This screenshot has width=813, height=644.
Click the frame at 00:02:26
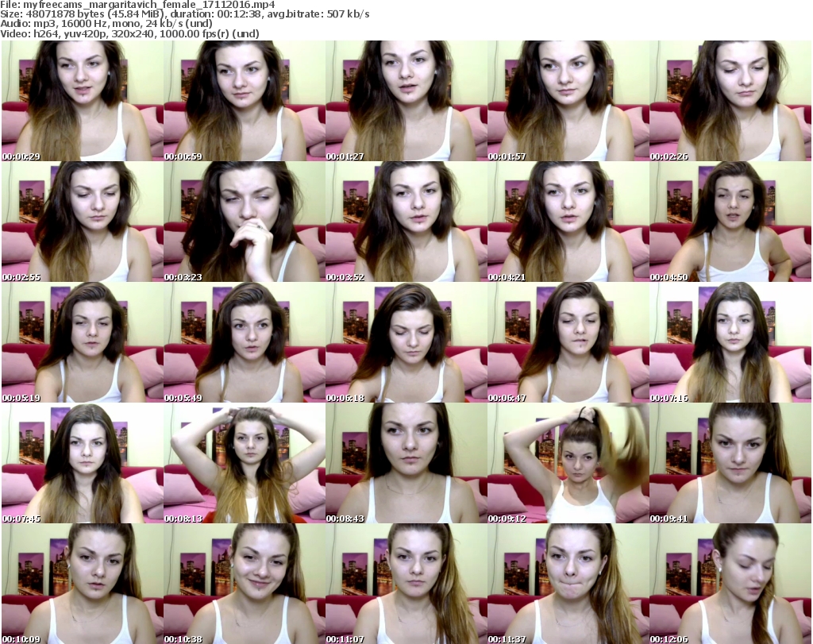point(730,101)
